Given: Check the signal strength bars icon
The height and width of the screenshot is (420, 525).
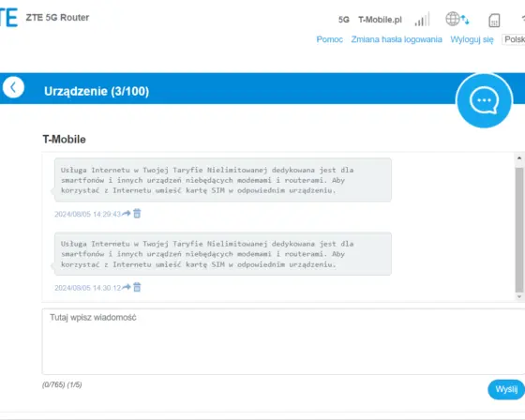Looking at the screenshot, I should click(x=422, y=20).
